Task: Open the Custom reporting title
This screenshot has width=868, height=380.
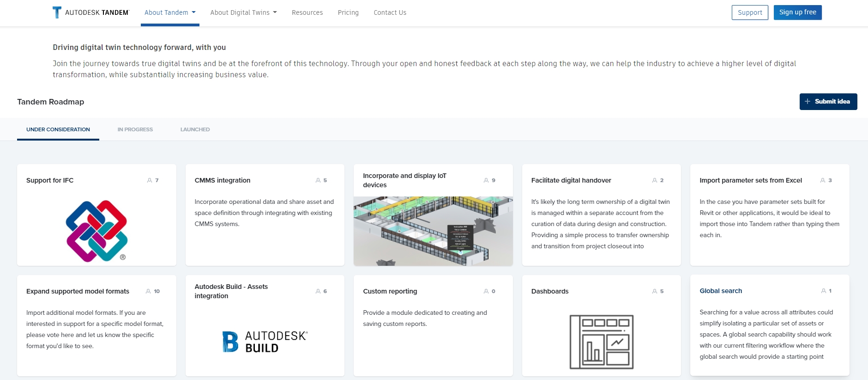Action: 390,291
